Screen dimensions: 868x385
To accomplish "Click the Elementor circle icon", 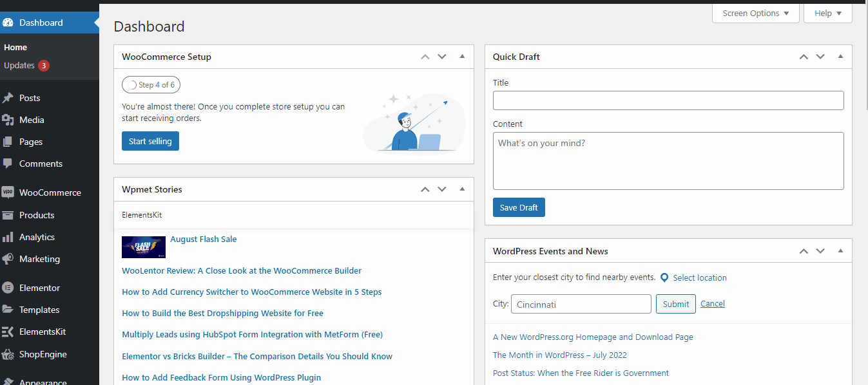I will coord(8,288).
